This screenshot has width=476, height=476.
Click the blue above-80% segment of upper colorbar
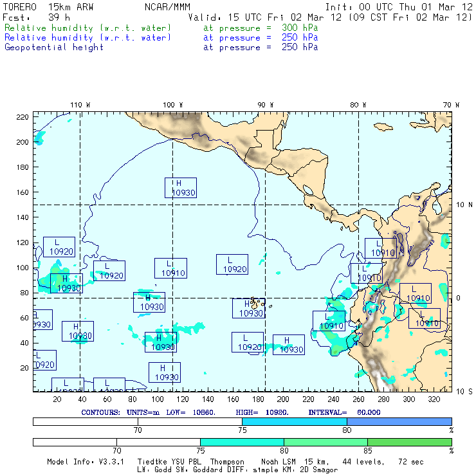point(399,421)
